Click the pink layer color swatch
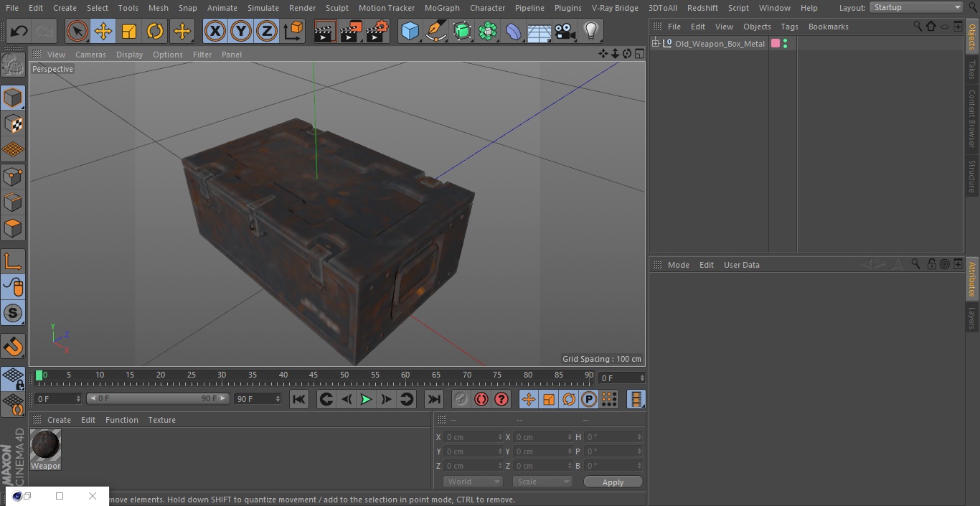Screen dimensions: 980x506 (775, 44)
